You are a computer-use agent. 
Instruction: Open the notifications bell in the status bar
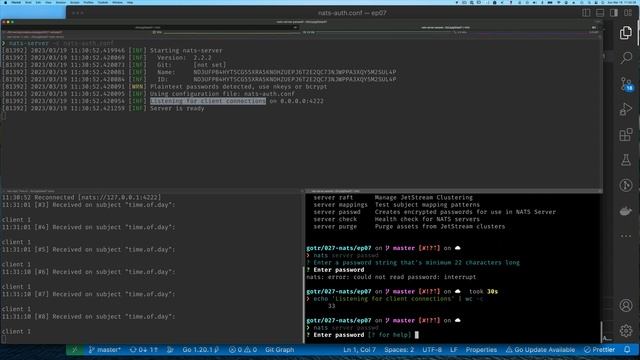pyautogui.click(x=627, y=350)
